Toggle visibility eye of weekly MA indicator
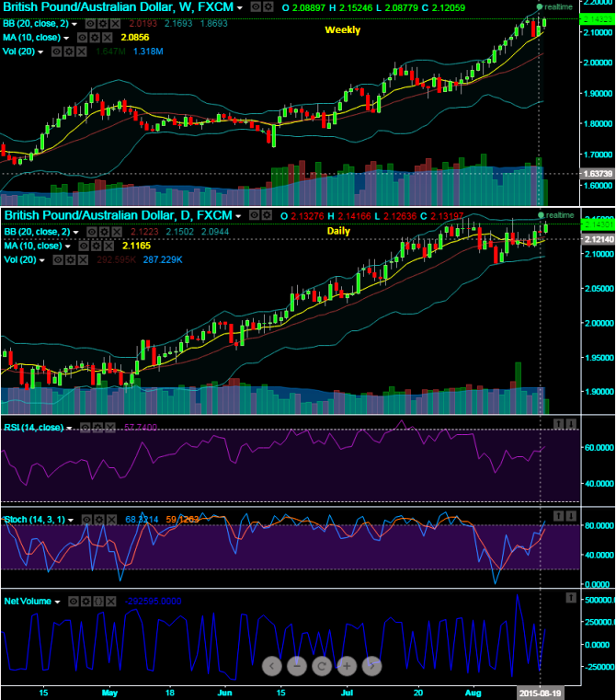 coord(82,38)
